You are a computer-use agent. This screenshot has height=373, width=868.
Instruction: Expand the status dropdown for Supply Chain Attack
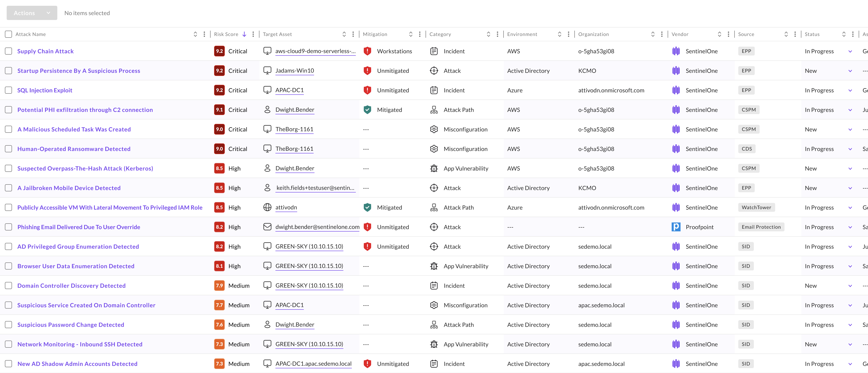point(850,52)
